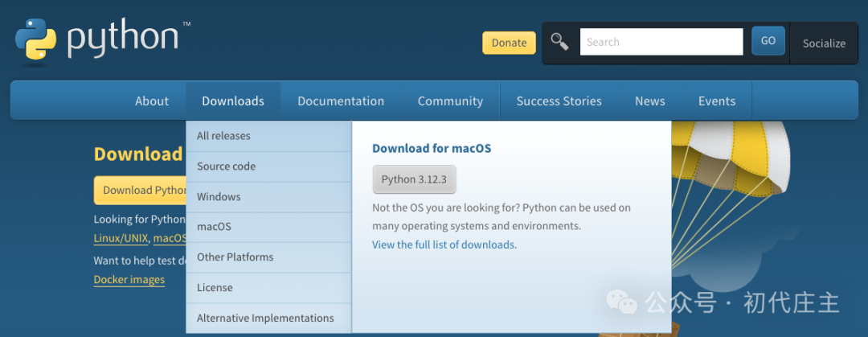Focus the Search input field

click(661, 42)
